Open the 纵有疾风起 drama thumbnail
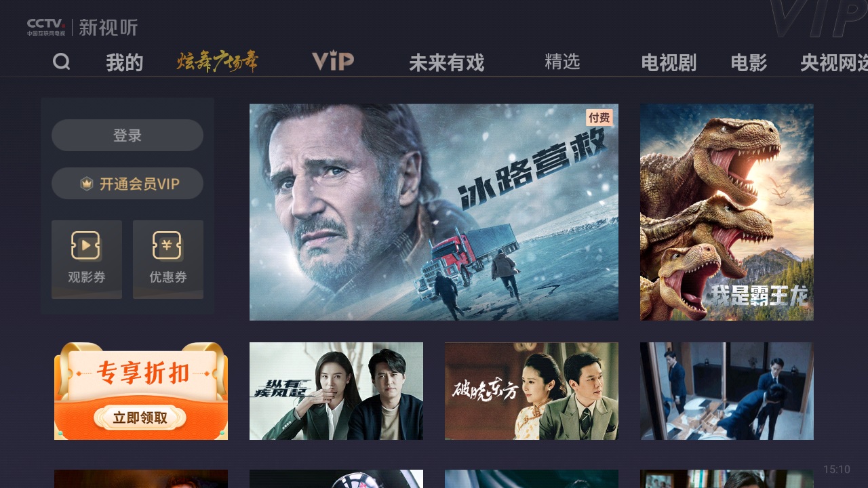The width and height of the screenshot is (868, 488). 336,391
